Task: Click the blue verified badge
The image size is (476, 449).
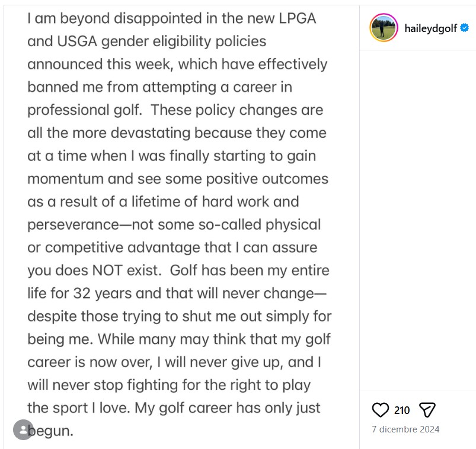Action: (x=465, y=28)
